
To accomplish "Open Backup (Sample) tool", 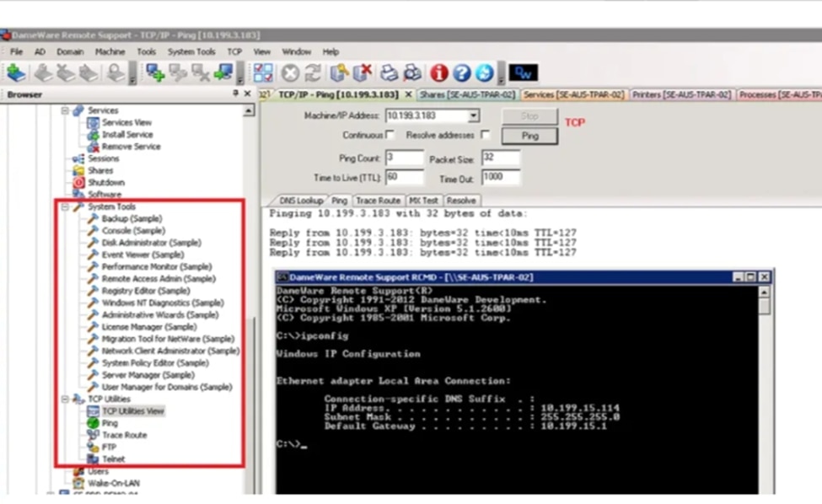I will [132, 218].
